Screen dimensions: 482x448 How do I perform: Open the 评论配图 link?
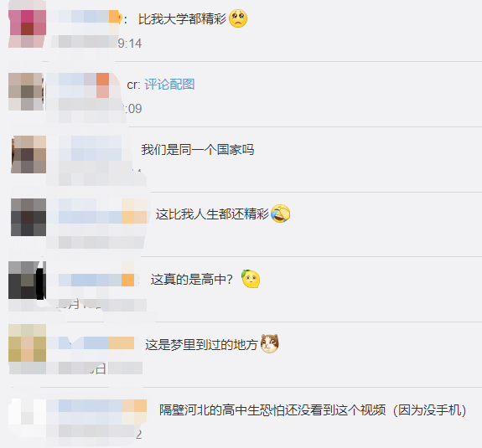click(x=169, y=85)
